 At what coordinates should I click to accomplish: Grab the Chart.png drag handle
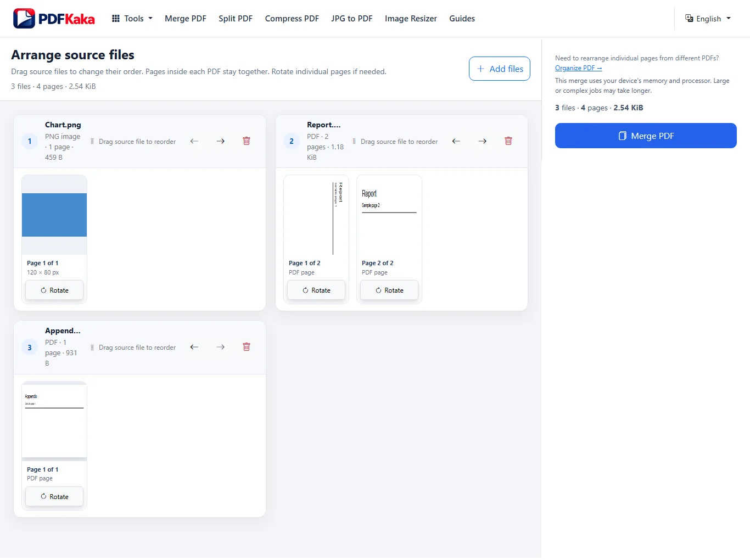click(x=92, y=142)
